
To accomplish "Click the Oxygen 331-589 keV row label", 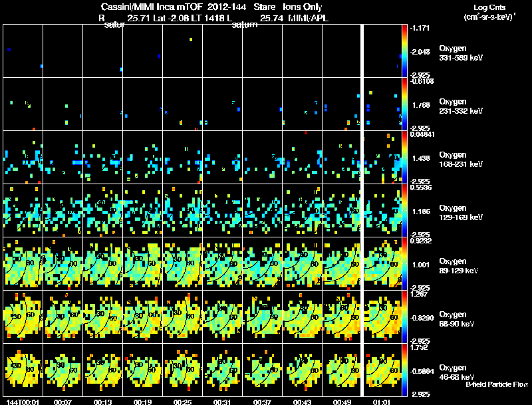I will point(461,53).
